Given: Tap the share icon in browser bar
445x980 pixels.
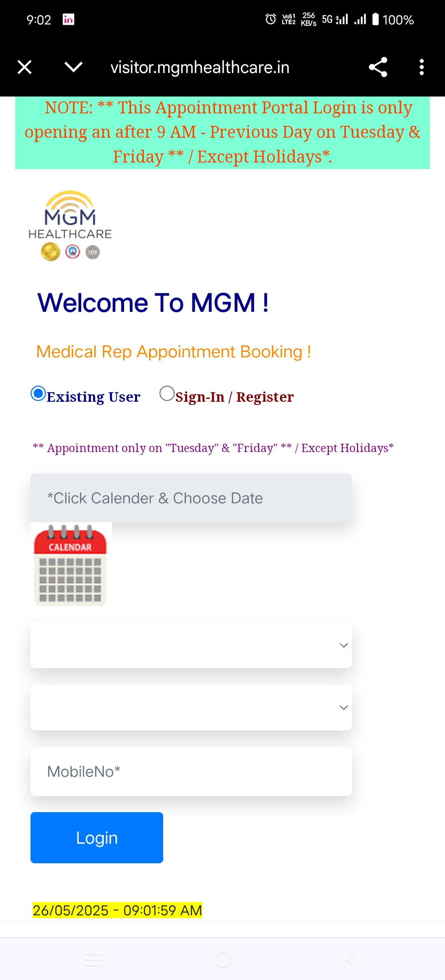Looking at the screenshot, I should (378, 67).
